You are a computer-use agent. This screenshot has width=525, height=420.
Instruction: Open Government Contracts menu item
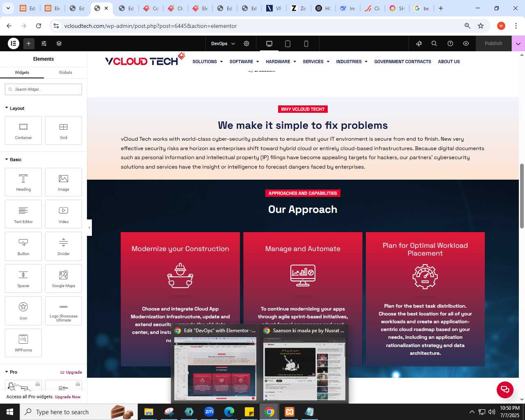pyautogui.click(x=402, y=62)
